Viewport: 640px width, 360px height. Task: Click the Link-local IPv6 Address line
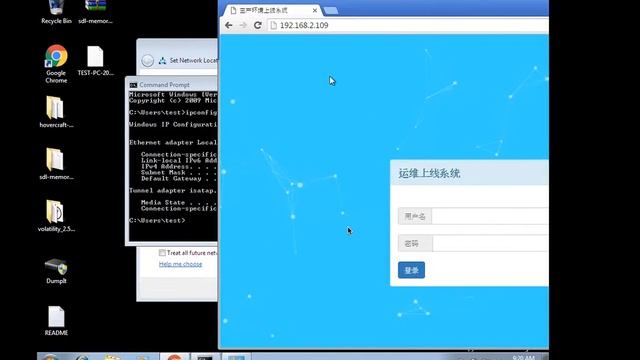point(179,160)
